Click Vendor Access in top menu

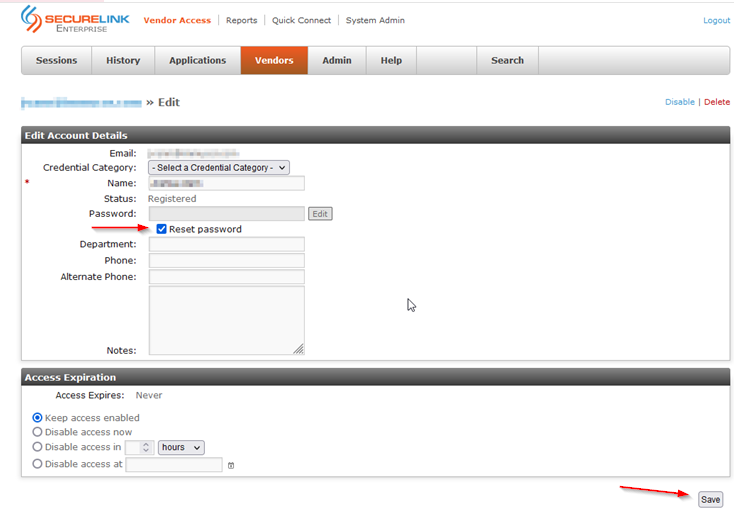point(177,20)
